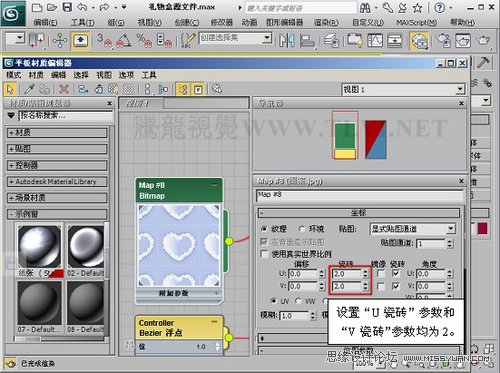Screen dimensions: 500x373
Task: Click the 07 - Default sample sphere
Action: pos(39,303)
